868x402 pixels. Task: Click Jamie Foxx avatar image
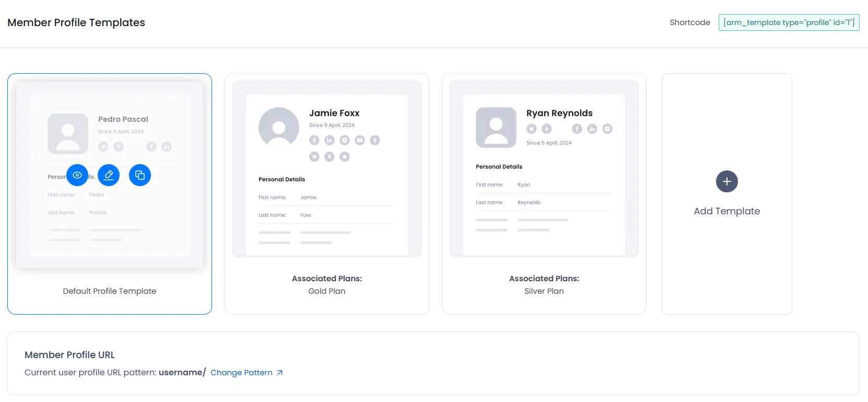click(279, 128)
